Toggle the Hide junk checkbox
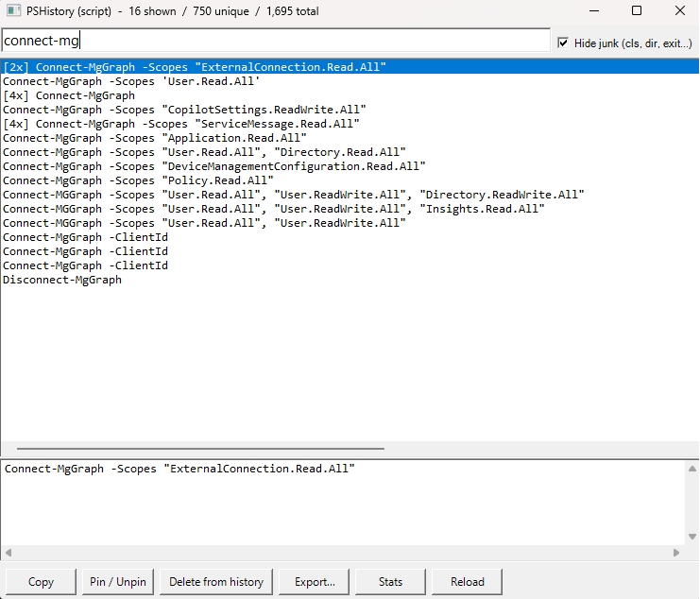700x599 pixels. [563, 43]
